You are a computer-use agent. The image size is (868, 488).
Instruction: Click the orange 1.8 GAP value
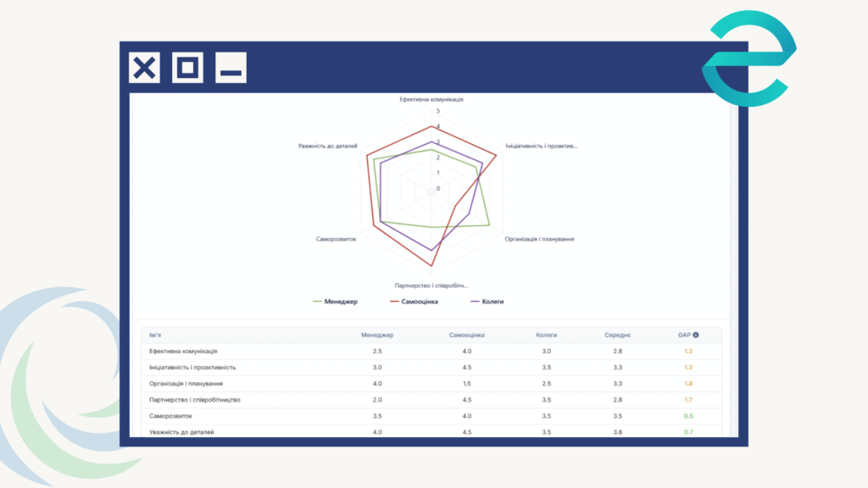tap(688, 383)
